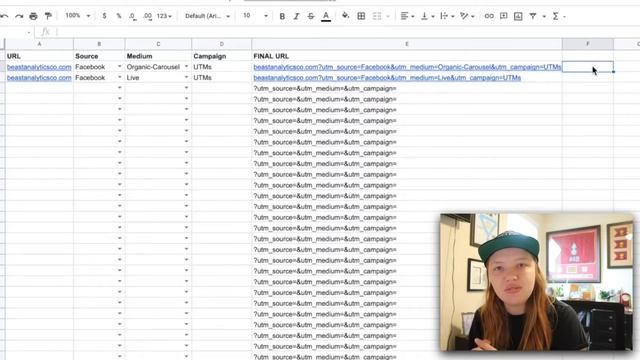The height and width of the screenshot is (360, 640).
Task: Click the Redo arrow in toolbar
Action: 19,16
